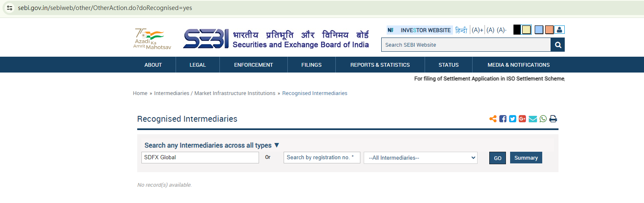This screenshot has width=644, height=203.
Task: Share page via Google Plus icon
Action: pyautogui.click(x=523, y=119)
